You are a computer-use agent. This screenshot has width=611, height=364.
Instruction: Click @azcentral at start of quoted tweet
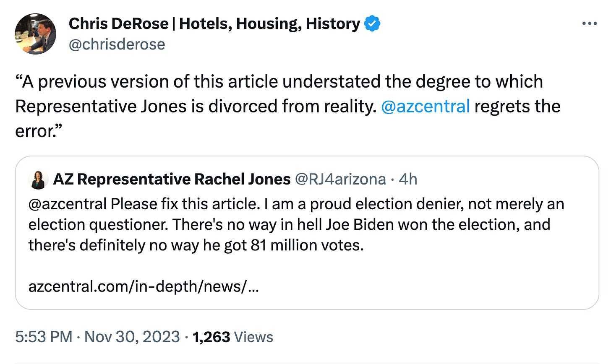(67, 204)
